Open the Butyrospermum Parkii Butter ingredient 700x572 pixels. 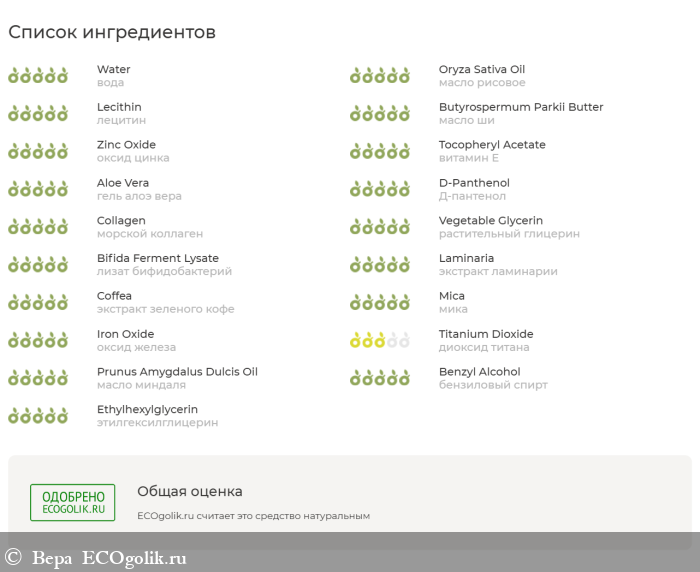520,107
